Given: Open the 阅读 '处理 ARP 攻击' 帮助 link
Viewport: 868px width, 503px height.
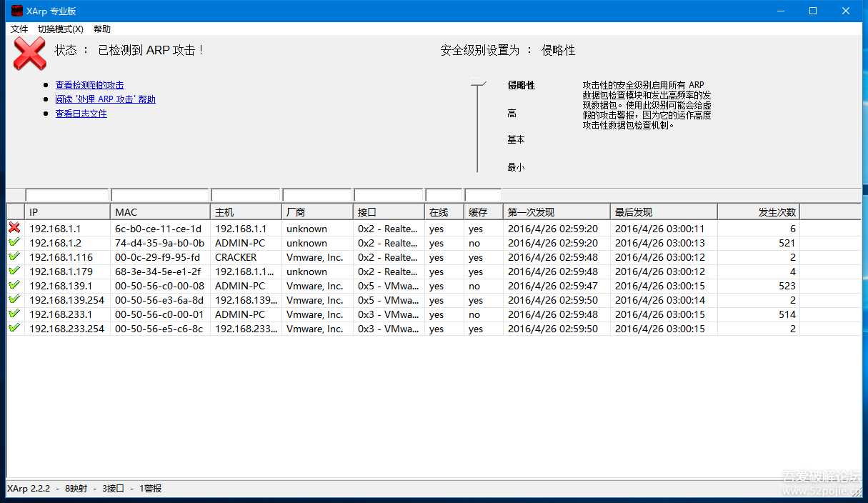Looking at the screenshot, I should [106, 99].
